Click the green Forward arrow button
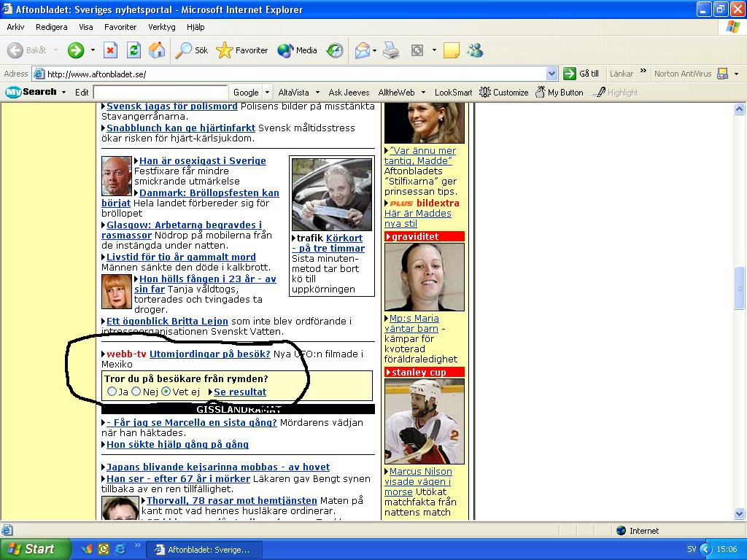This screenshot has height=560, width=747. (76, 50)
